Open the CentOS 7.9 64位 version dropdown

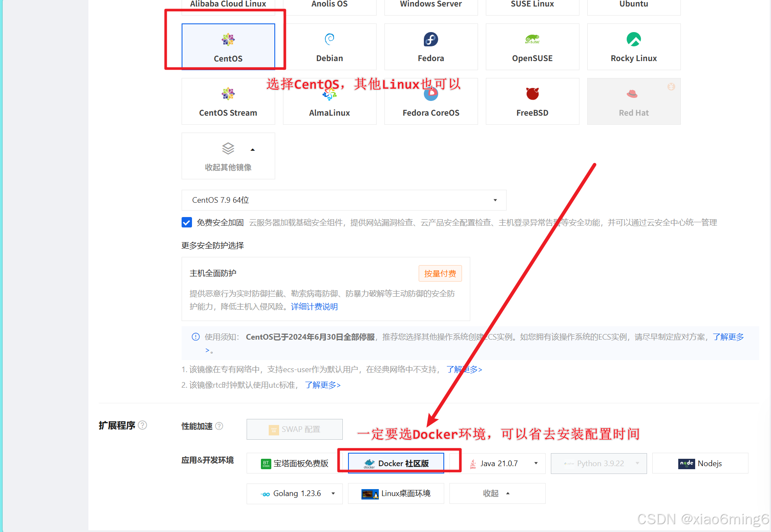[344, 200]
